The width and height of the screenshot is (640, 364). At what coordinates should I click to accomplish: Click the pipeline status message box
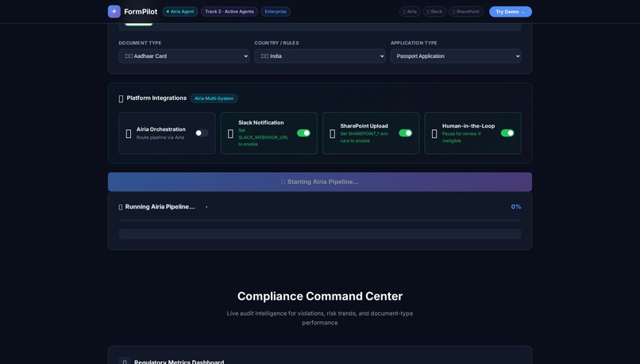pyautogui.click(x=319, y=234)
